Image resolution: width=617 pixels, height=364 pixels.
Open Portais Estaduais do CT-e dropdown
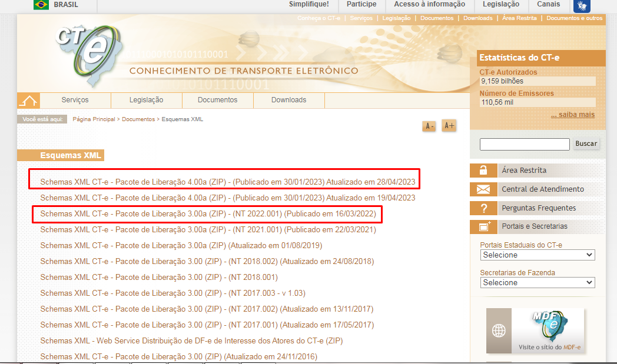point(538,255)
